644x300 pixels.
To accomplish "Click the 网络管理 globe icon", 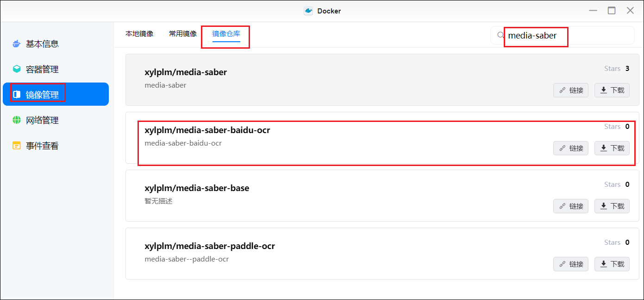I will (x=17, y=120).
